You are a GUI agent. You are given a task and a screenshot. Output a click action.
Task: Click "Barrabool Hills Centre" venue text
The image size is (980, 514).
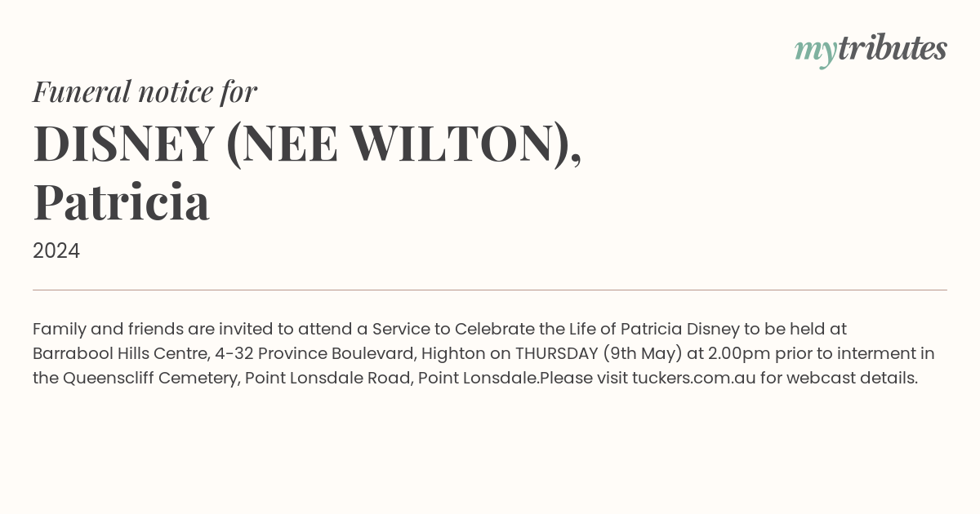[119, 353]
